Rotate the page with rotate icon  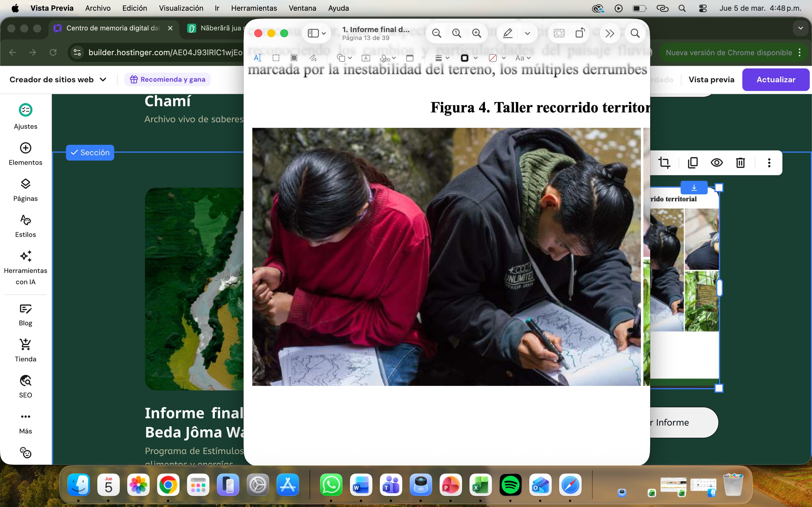click(580, 33)
